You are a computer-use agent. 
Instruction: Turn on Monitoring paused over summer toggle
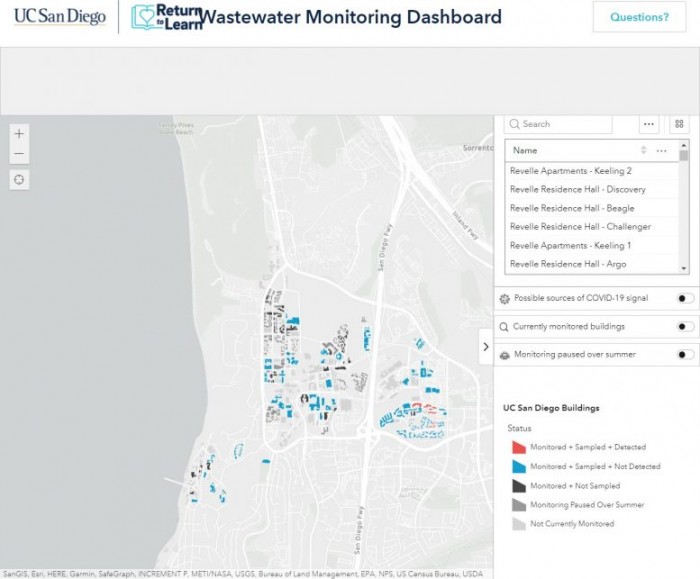point(685,354)
